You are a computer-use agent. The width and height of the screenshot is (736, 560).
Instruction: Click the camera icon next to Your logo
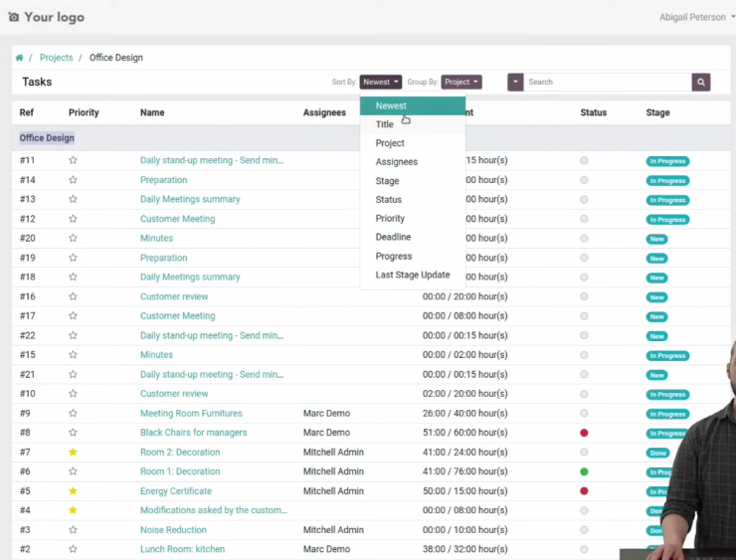tap(14, 17)
